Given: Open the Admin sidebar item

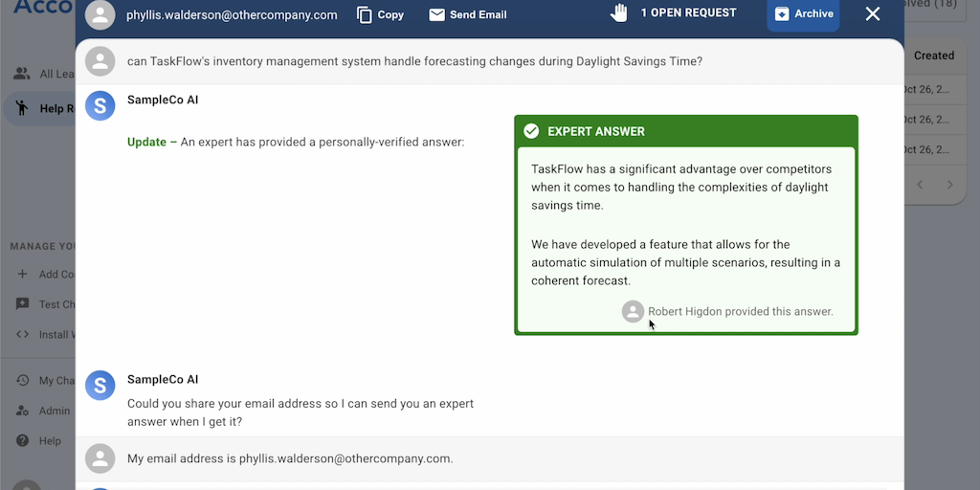Looking at the screenshot, I should (23, 411).
